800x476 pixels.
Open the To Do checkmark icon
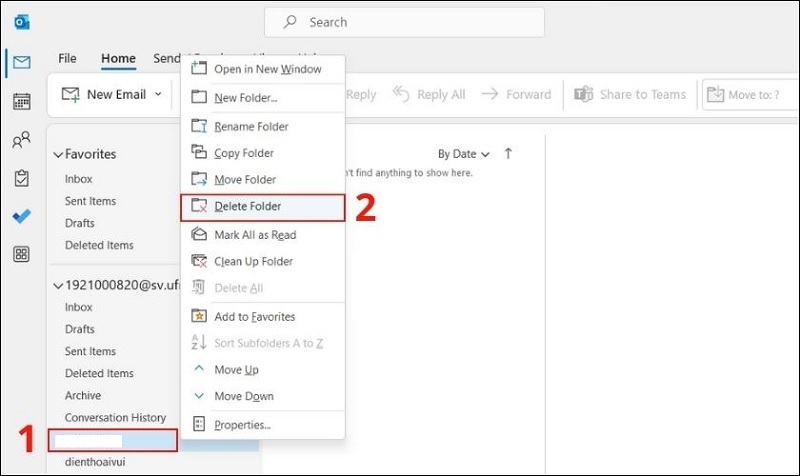(21, 216)
